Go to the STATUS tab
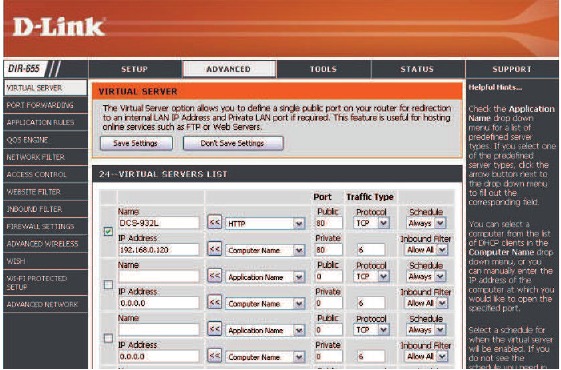The width and height of the screenshot is (561, 370). (x=417, y=69)
